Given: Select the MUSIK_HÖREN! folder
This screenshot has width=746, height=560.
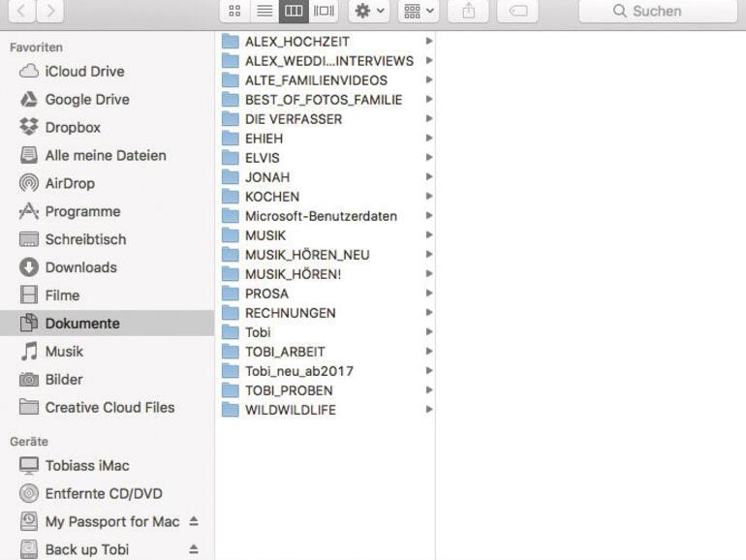Looking at the screenshot, I should pyautogui.click(x=326, y=274).
